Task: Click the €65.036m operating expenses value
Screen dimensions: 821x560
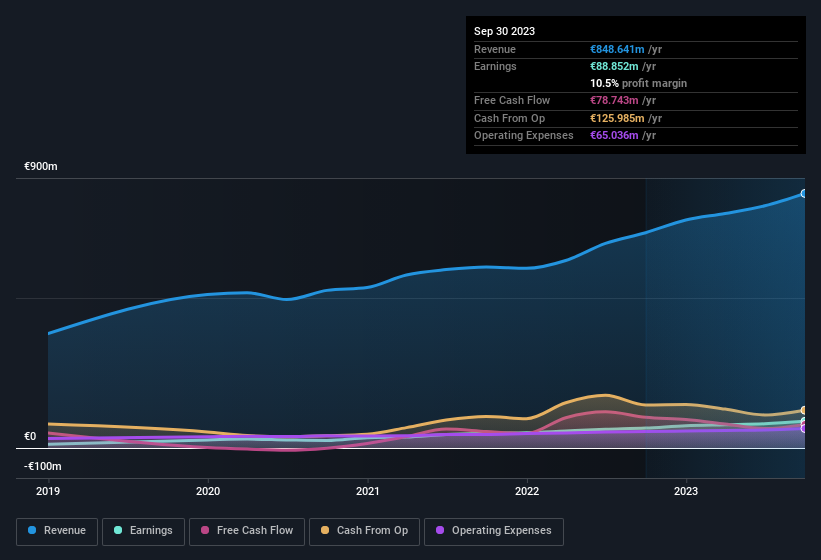Action: pyautogui.click(x=614, y=136)
